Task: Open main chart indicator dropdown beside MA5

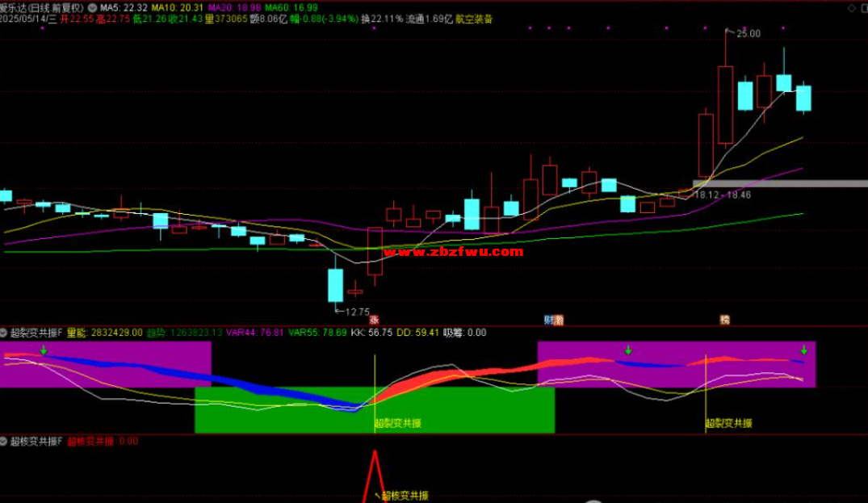Action: (91, 6)
